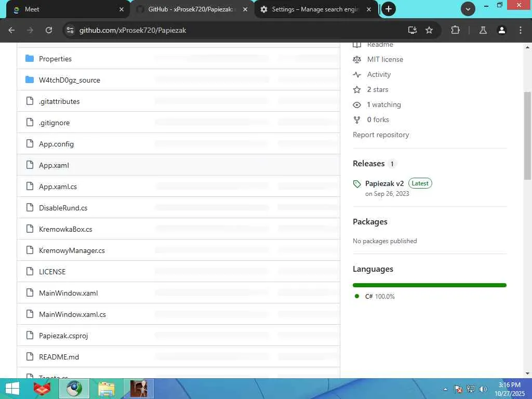The height and width of the screenshot is (399, 532).
Task: Click the license scale icon
Action: tap(357, 59)
